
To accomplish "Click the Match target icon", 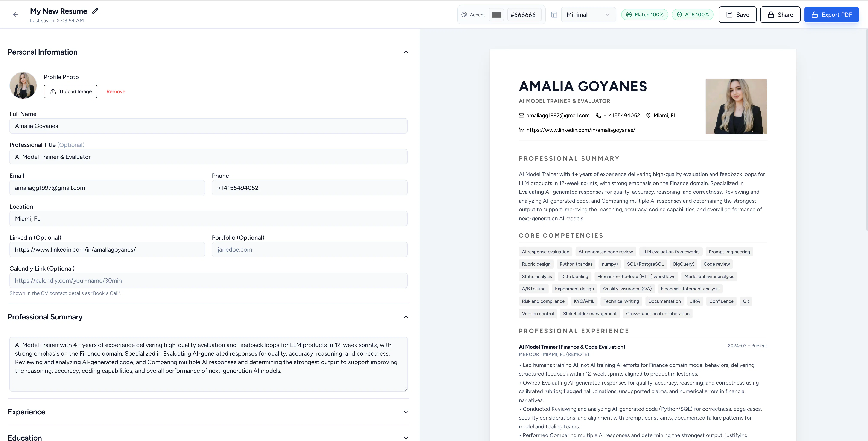I will pos(629,14).
